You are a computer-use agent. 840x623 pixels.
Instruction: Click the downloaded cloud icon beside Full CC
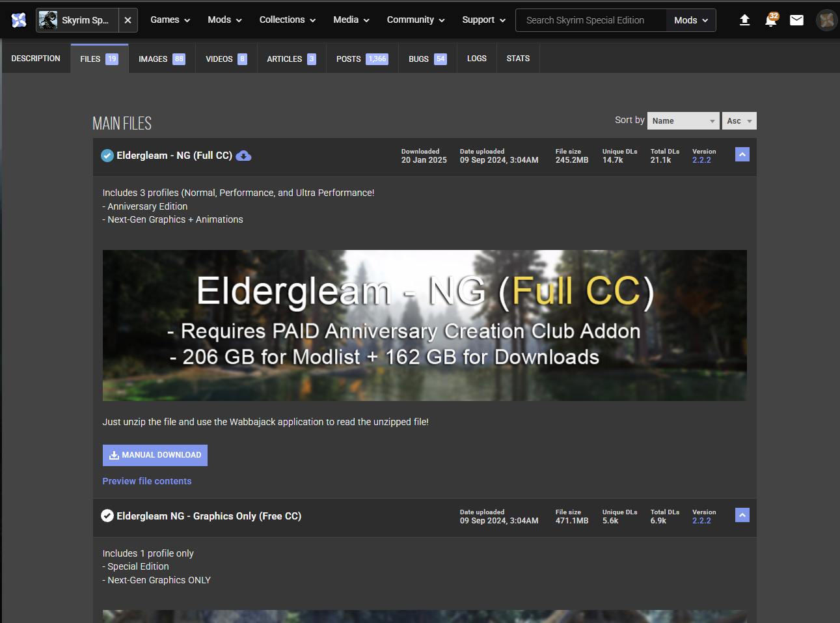(243, 156)
